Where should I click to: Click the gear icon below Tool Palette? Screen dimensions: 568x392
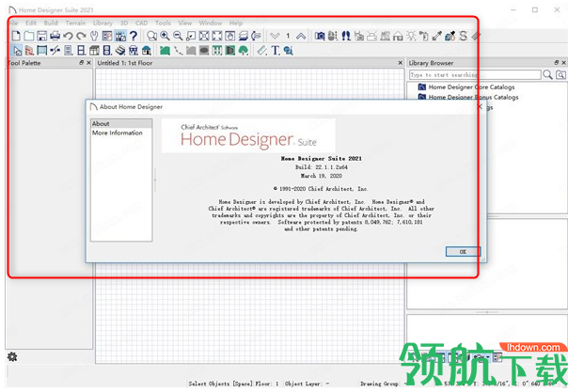(12, 357)
